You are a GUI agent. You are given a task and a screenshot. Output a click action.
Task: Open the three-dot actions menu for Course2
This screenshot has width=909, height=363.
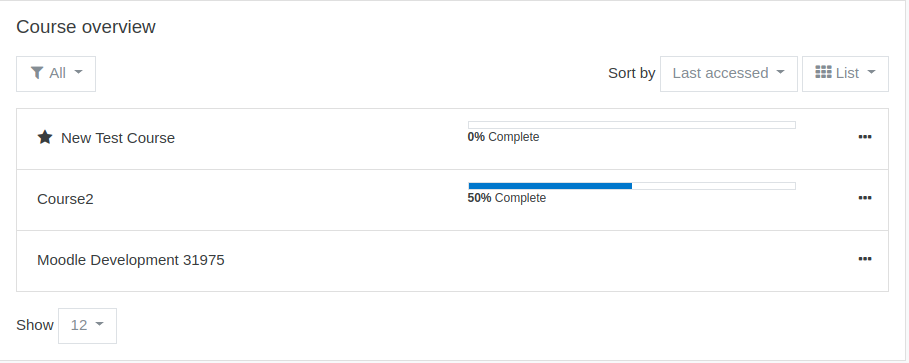(864, 198)
